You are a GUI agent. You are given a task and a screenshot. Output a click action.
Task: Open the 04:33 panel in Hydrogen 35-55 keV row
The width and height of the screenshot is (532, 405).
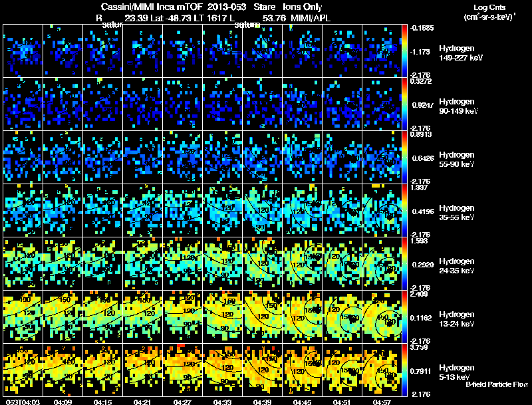tap(223, 211)
